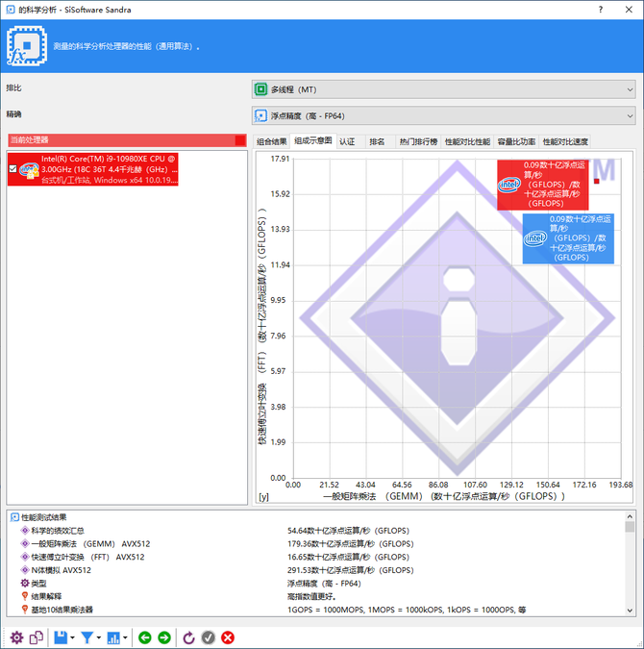The height and width of the screenshot is (649, 644).
Task: Open the 性能对比速度 tab
Action: click(x=565, y=142)
